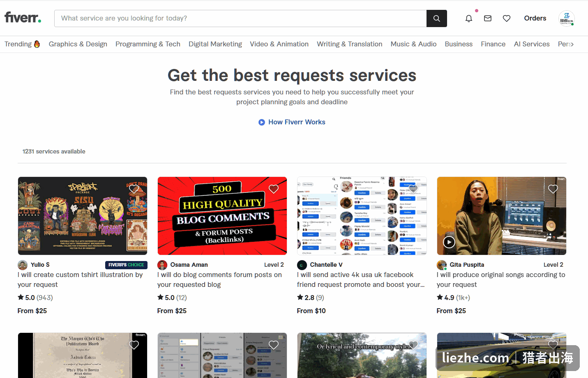Open the 500 High Quality Blog Comments thumbnail

(x=222, y=216)
